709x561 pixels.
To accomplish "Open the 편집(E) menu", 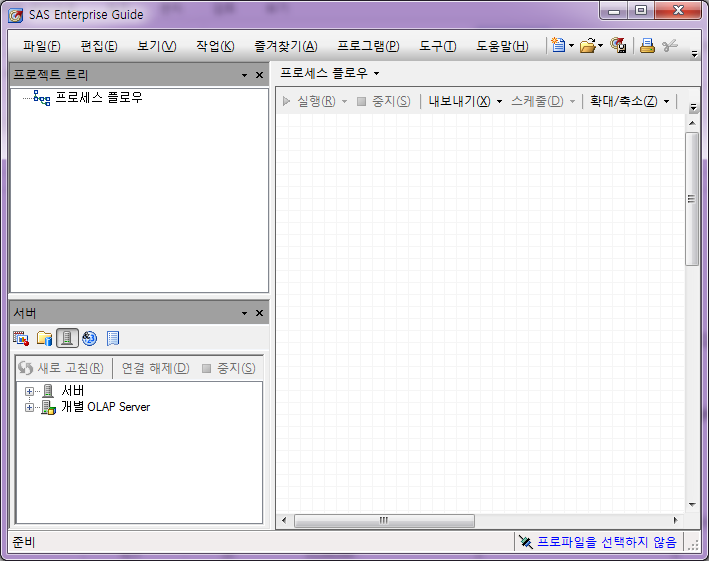I will 99,46.
